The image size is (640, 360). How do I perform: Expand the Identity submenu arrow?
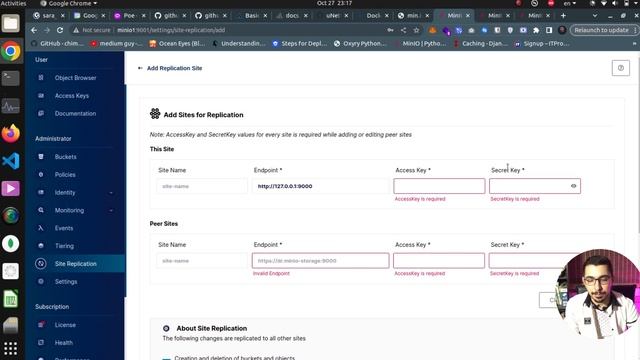(111, 193)
